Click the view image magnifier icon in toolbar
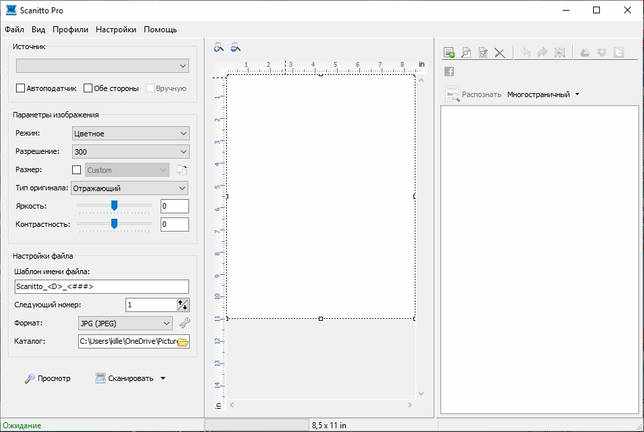This screenshot has height=432, width=644. point(466,53)
